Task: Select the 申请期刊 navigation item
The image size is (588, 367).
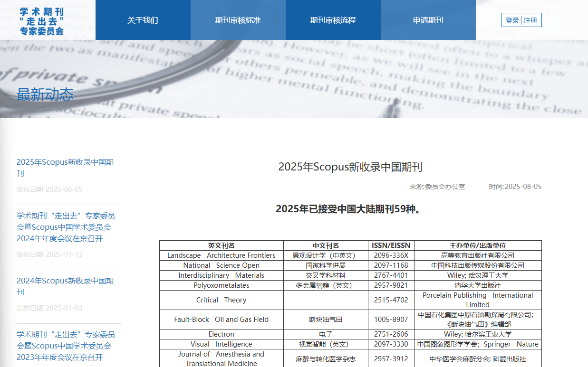Action: (x=428, y=20)
